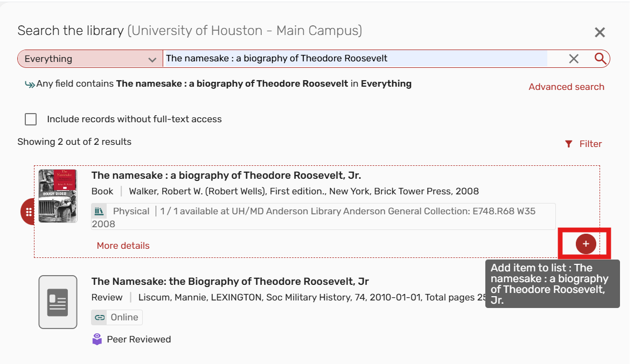Viewport: 634px width, 364px height.
Task: Click the Rough Rider book cover thumbnail
Action: click(58, 196)
